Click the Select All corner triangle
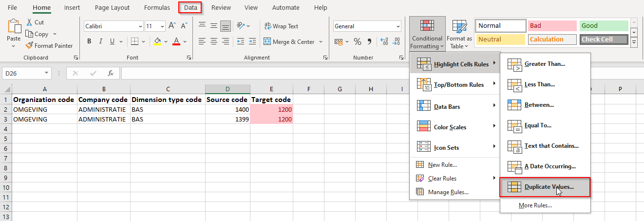This screenshot has height=221, width=644. click(x=6, y=89)
